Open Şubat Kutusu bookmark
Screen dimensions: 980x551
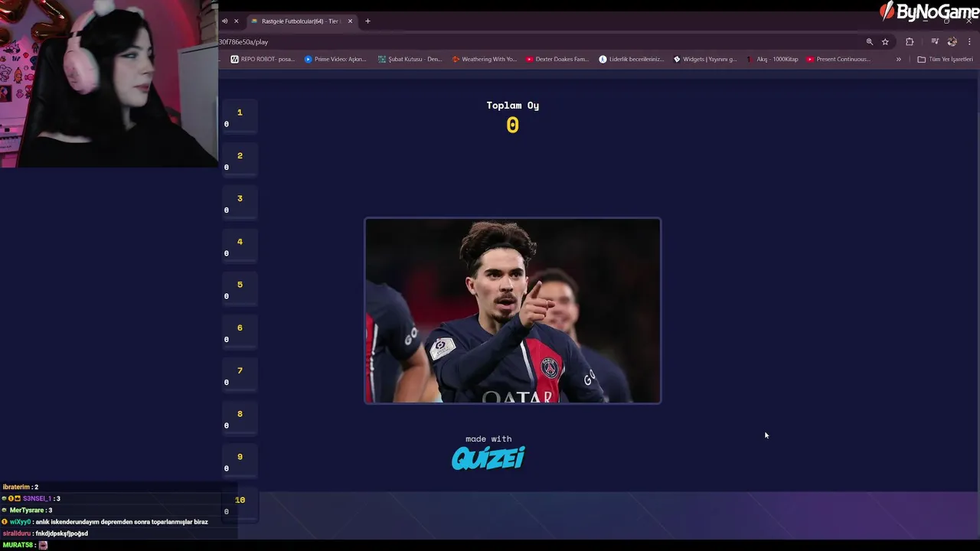click(x=410, y=59)
